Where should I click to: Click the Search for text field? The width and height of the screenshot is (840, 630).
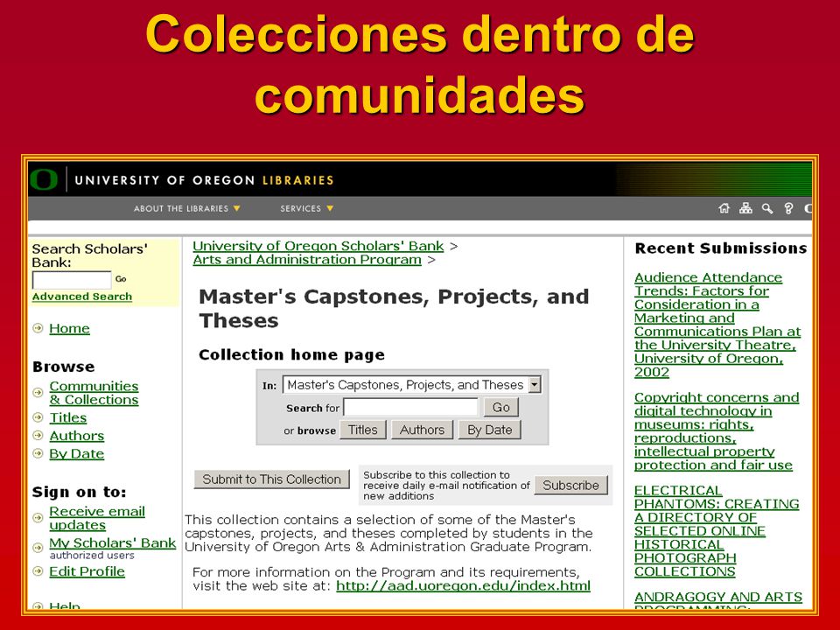click(410, 407)
